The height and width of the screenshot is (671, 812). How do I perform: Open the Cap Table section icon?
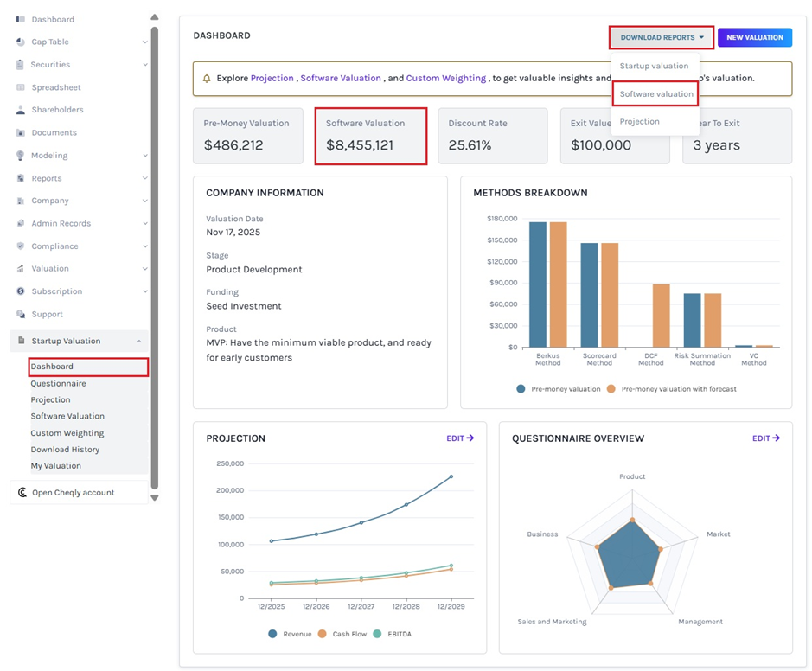point(19,42)
